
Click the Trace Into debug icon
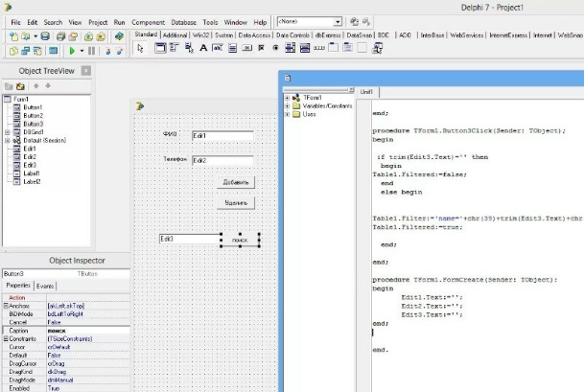(108, 51)
